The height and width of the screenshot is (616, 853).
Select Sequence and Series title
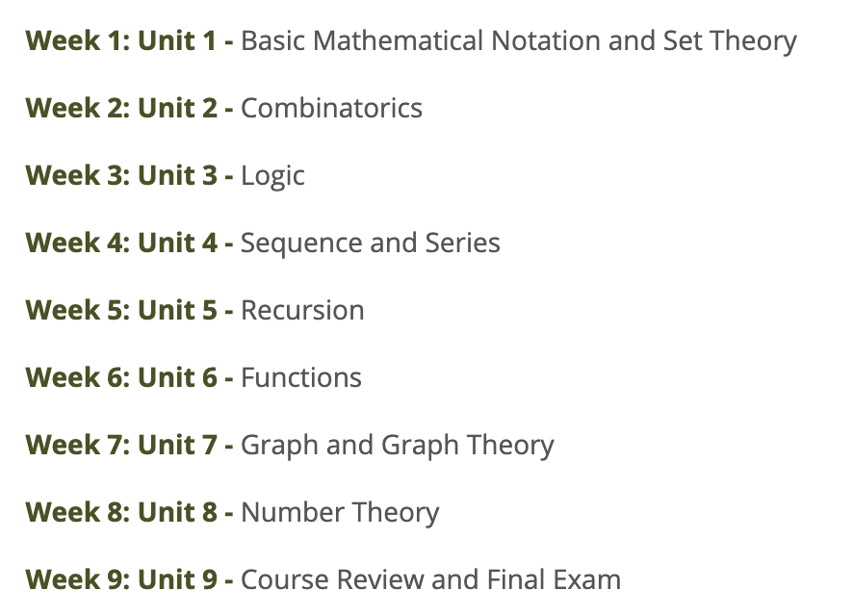(371, 244)
